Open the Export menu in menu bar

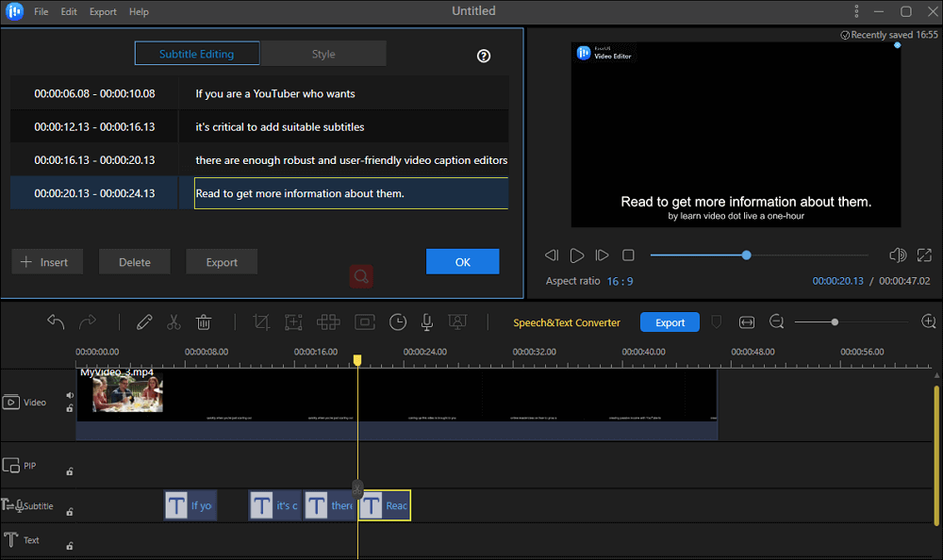pos(103,12)
